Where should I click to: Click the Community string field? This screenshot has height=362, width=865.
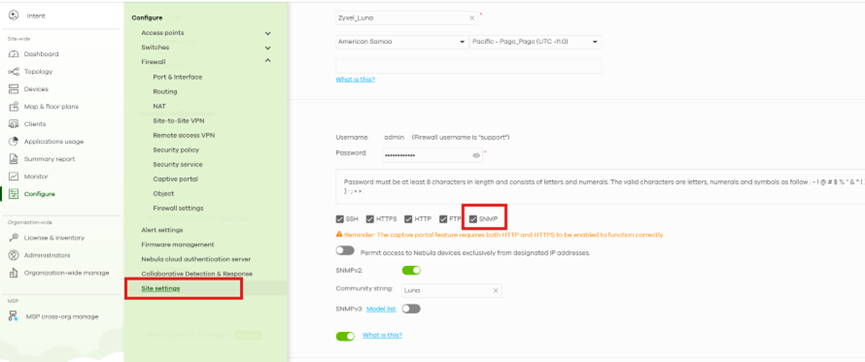point(452,290)
